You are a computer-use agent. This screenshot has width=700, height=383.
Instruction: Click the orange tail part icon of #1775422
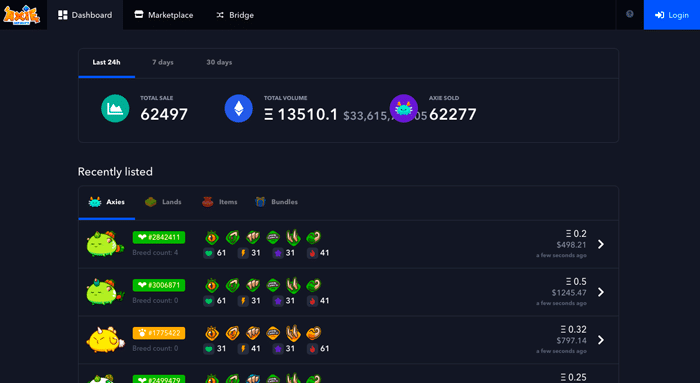(314, 333)
